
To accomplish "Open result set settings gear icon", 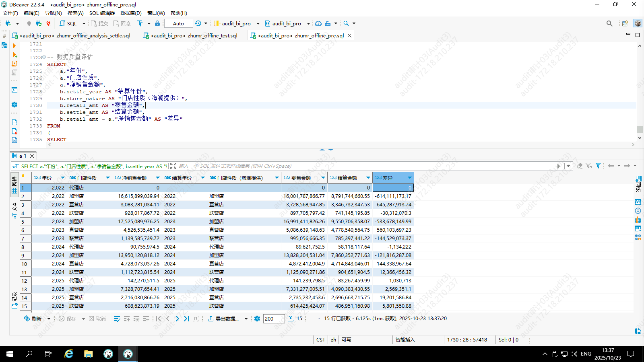I will [257, 319].
